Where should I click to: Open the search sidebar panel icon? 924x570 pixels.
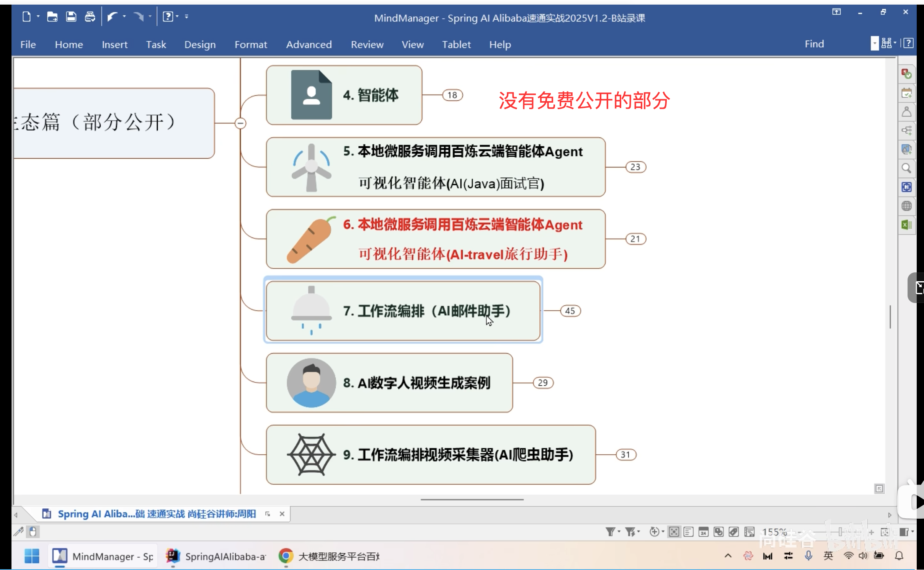click(x=907, y=168)
